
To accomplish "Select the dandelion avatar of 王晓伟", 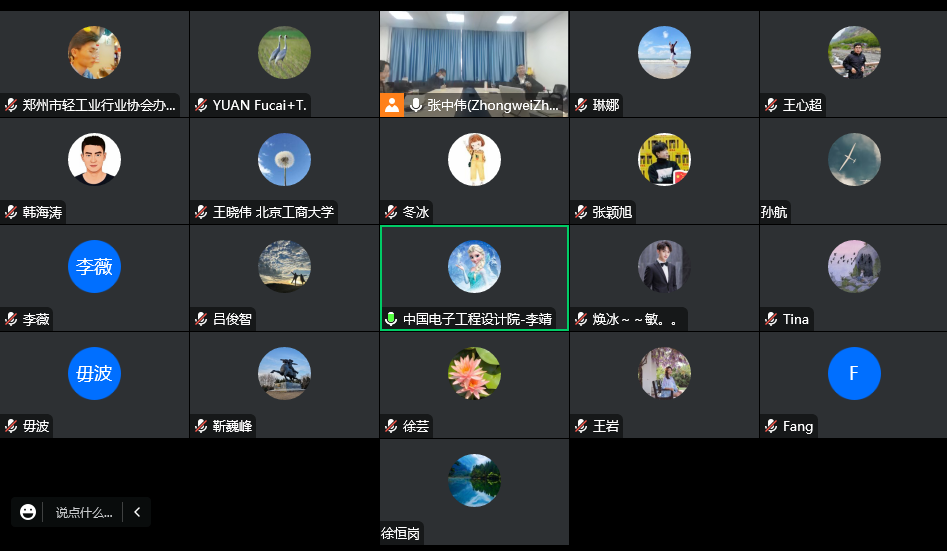I will 284,160.
